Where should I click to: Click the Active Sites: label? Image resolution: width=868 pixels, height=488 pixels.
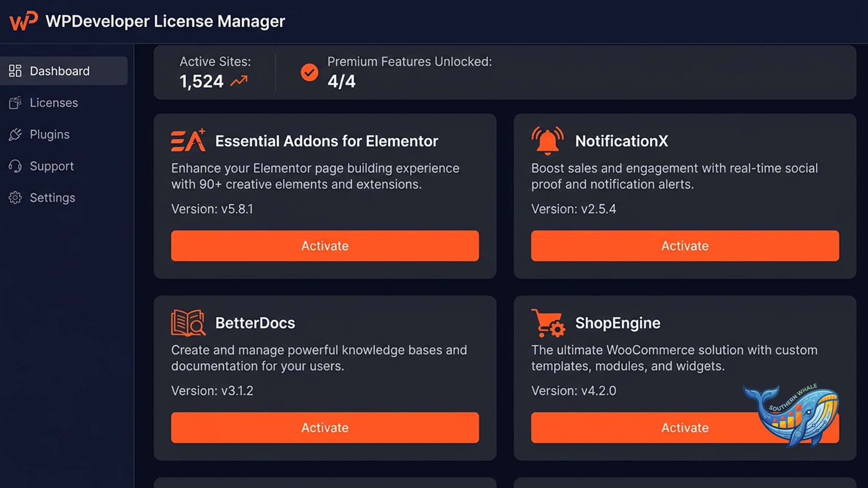pyautogui.click(x=215, y=61)
